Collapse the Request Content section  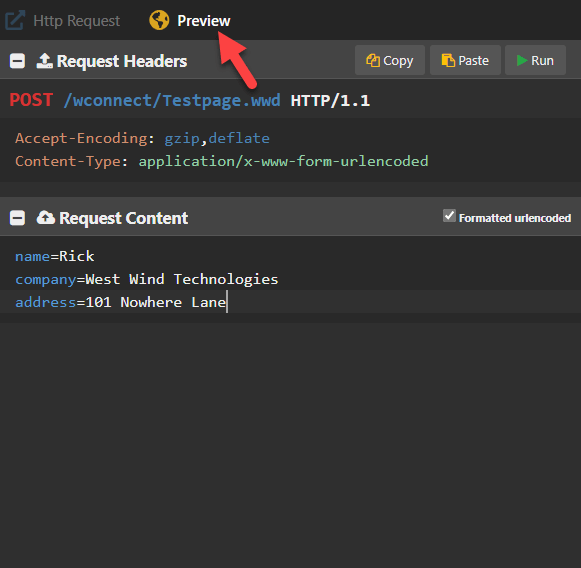17,218
